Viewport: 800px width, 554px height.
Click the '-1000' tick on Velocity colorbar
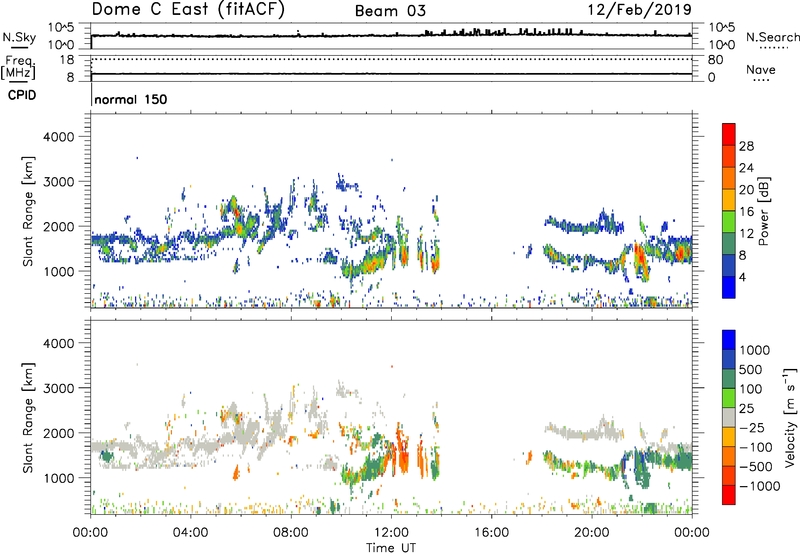point(759,486)
